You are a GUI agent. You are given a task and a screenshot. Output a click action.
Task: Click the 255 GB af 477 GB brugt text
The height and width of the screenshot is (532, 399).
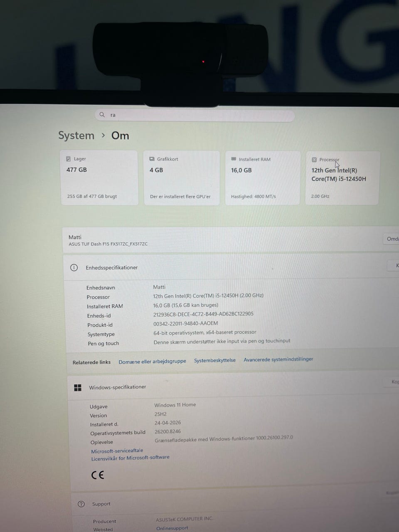click(x=92, y=196)
